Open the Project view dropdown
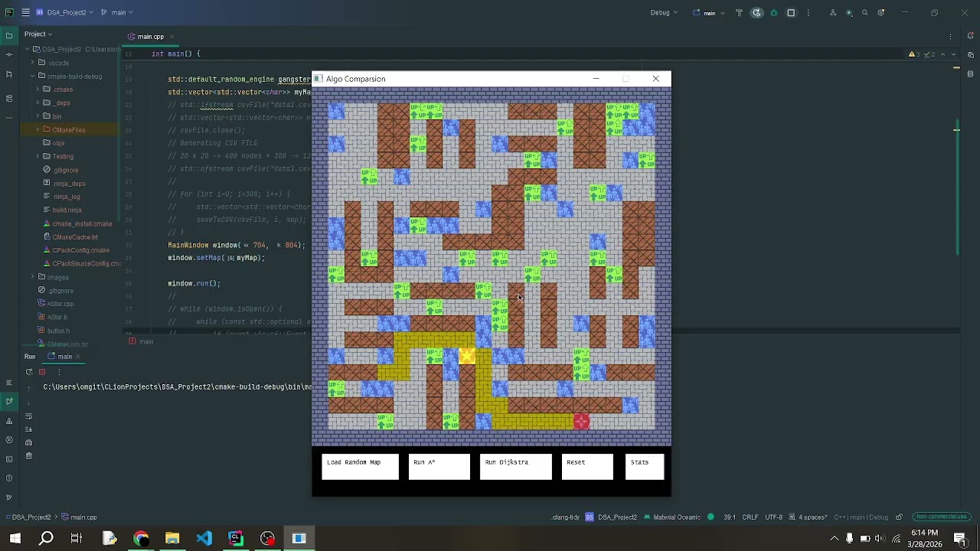 point(38,34)
